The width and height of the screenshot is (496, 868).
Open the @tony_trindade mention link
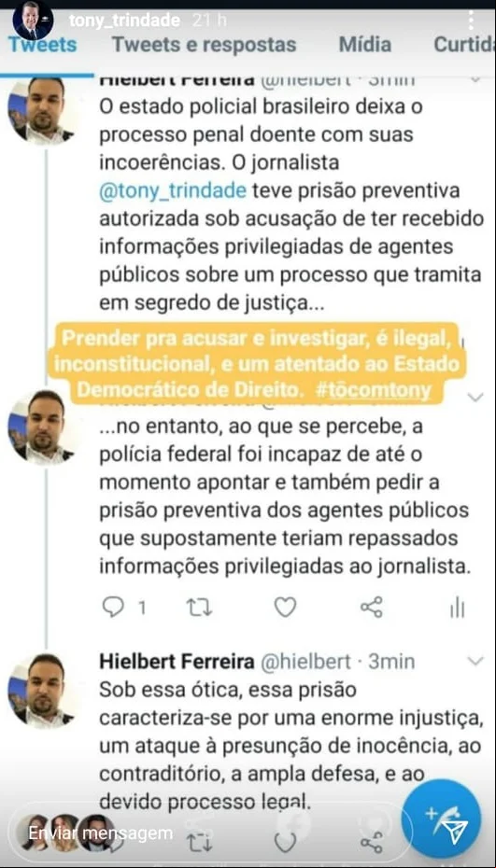[x=173, y=191]
